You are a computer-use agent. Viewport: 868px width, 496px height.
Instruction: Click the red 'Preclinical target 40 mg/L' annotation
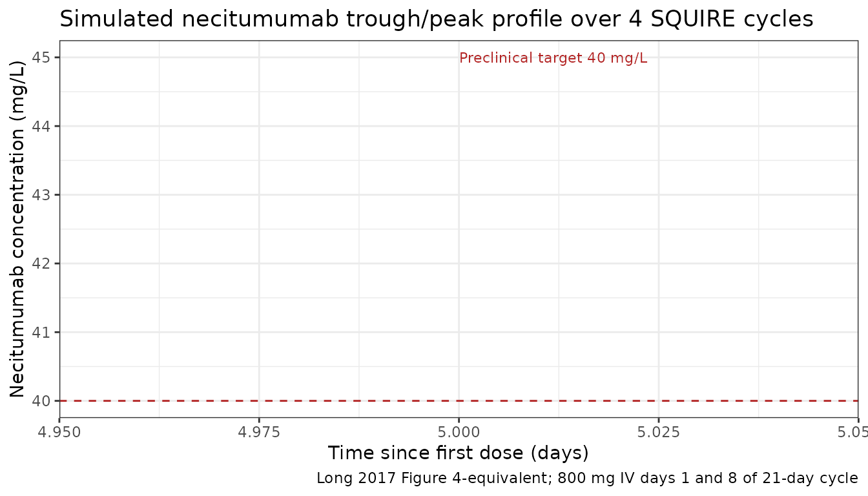pos(553,58)
